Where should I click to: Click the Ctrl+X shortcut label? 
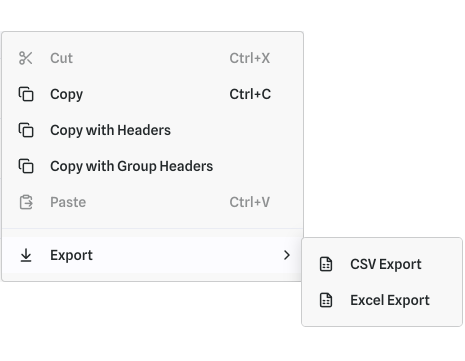[x=250, y=58]
